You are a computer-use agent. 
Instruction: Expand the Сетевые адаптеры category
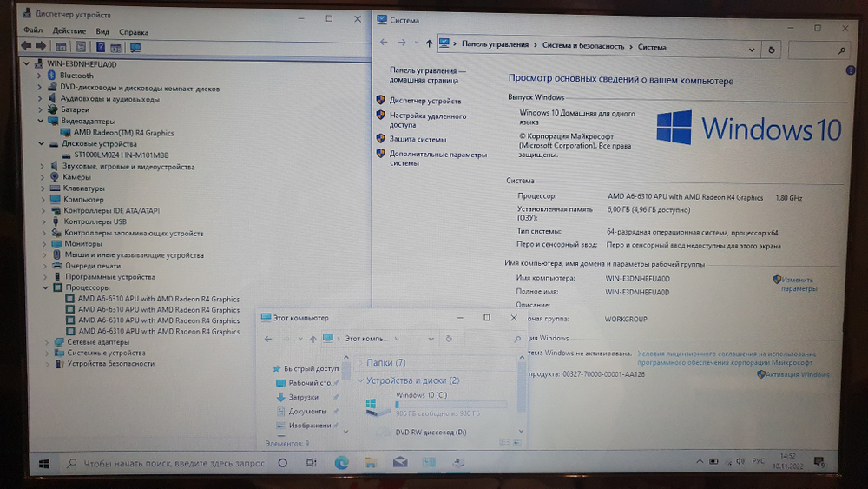(47, 342)
